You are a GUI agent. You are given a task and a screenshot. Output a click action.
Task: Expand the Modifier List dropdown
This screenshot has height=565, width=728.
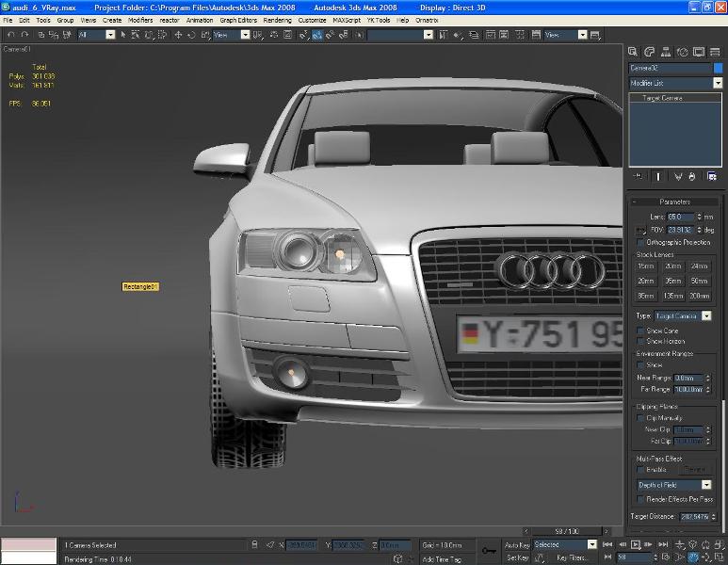coord(718,83)
